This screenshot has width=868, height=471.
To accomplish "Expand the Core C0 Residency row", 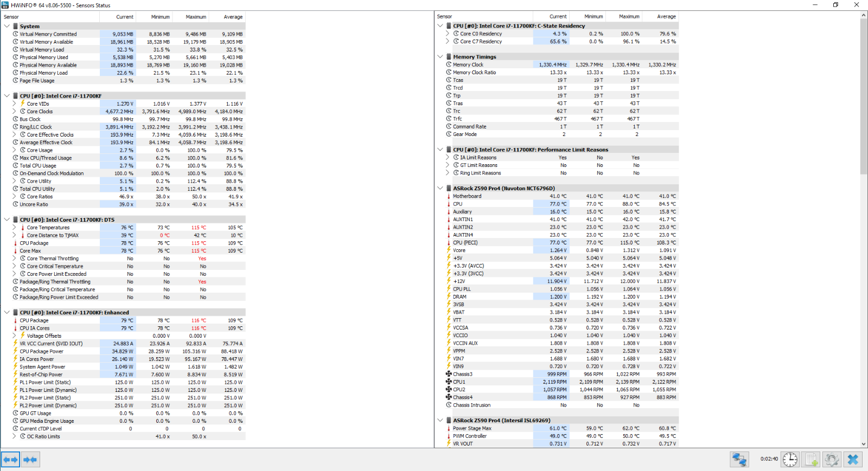I will coord(448,34).
